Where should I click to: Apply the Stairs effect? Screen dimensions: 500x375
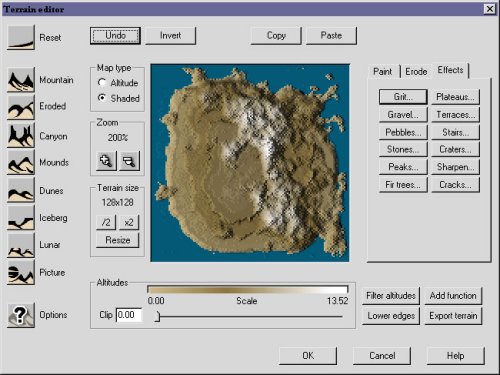pos(455,132)
